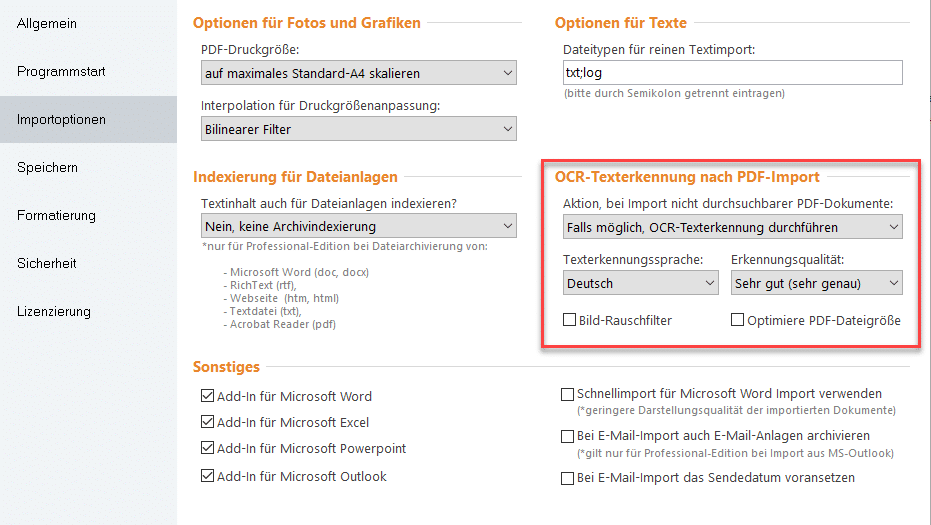
Task: Choose the Texterkennungssprache dropdown
Action: pyautogui.click(x=640, y=283)
